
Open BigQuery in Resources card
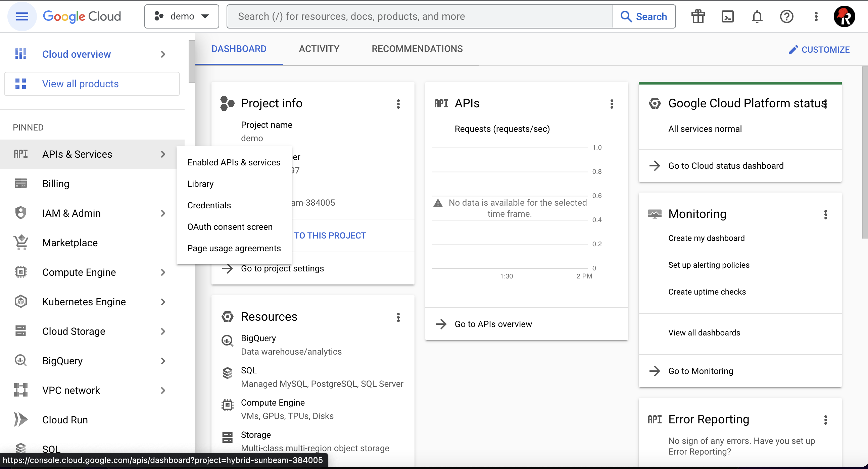258,338
